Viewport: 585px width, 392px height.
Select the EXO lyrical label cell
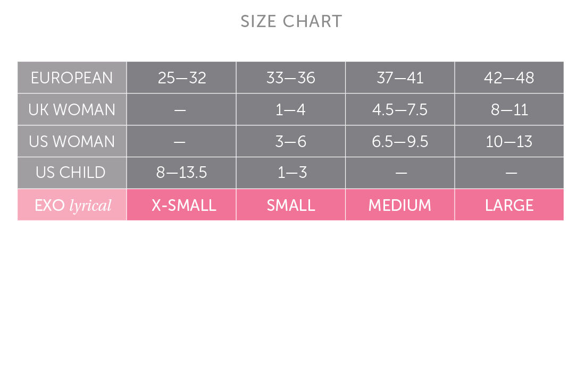73,205
